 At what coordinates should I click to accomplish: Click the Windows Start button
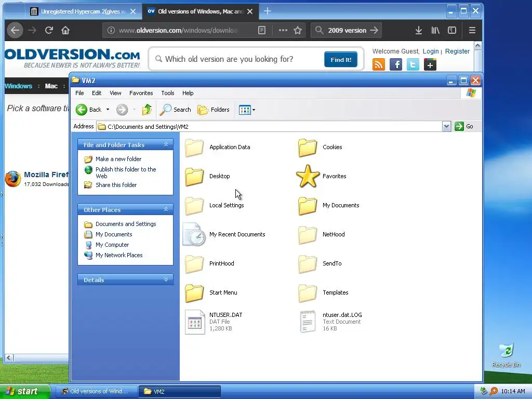pos(25,391)
